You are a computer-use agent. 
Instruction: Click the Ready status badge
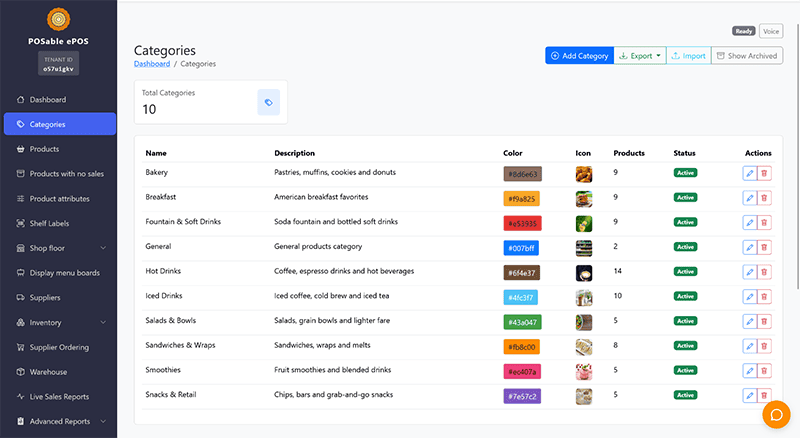pos(744,31)
